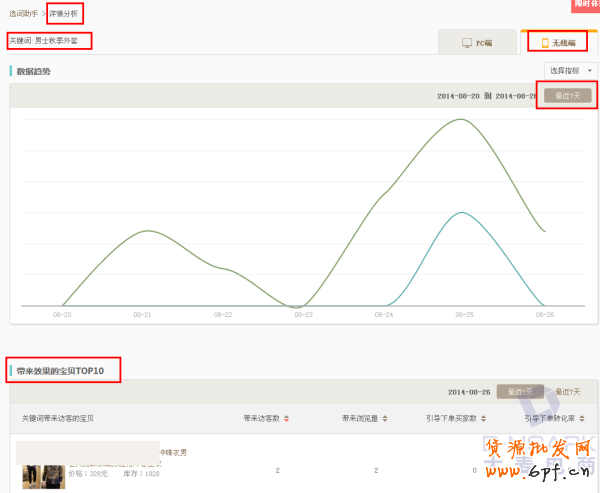Click the 详情分析 breadcrumb

click(x=64, y=13)
